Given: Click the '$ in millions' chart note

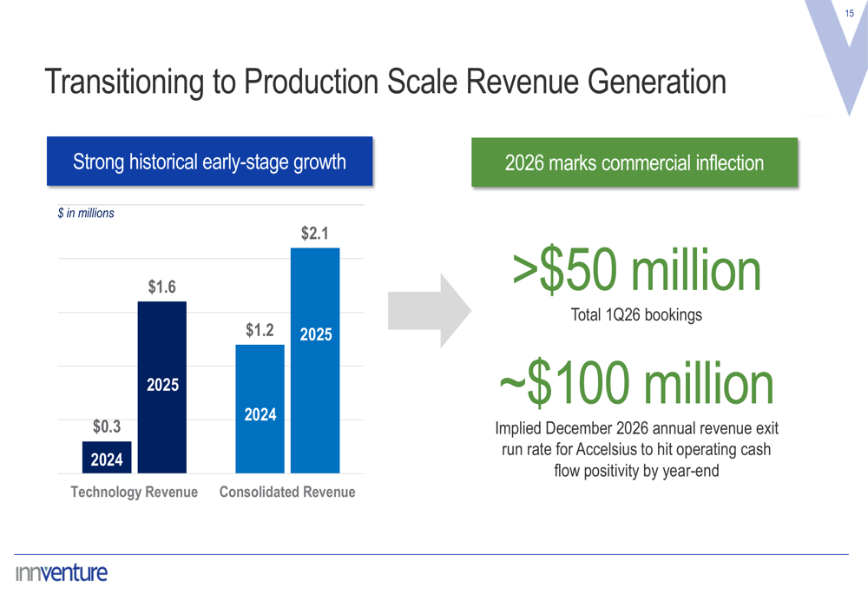Looking at the screenshot, I should tap(86, 214).
